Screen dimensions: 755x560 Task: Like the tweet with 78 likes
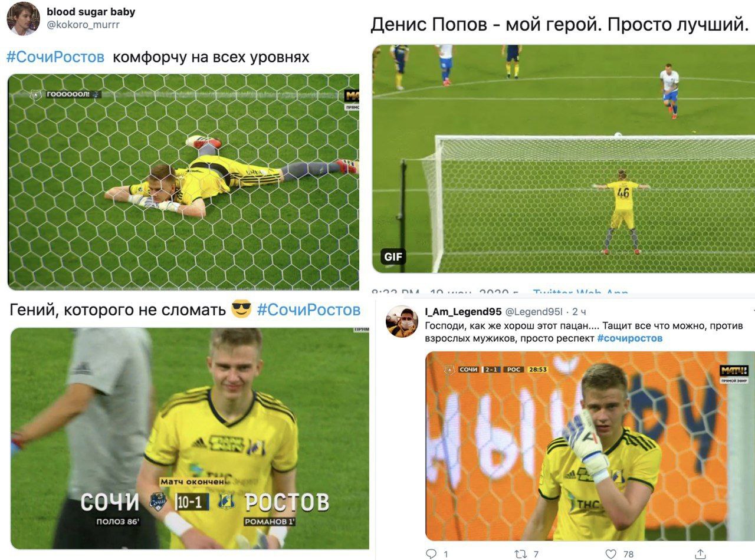coord(611,554)
